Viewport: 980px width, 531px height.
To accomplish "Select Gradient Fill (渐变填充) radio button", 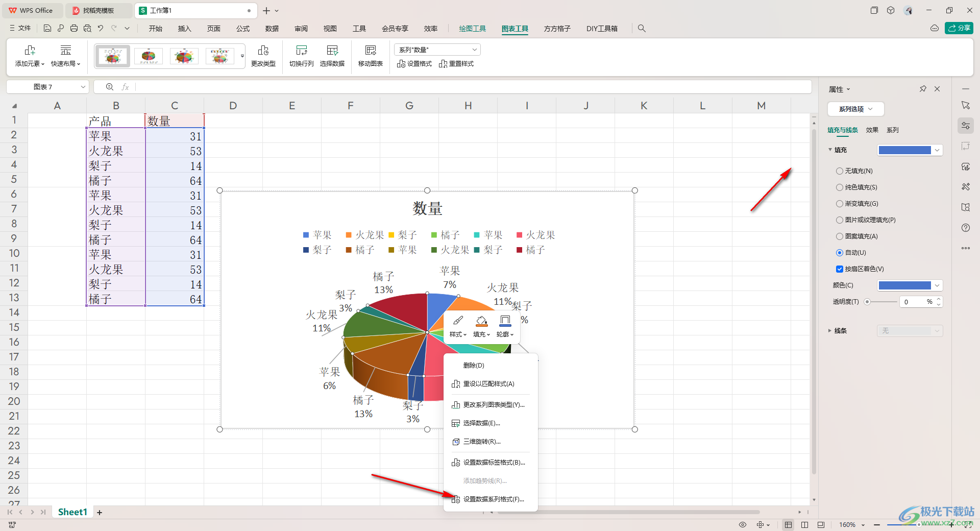I will [x=839, y=204].
